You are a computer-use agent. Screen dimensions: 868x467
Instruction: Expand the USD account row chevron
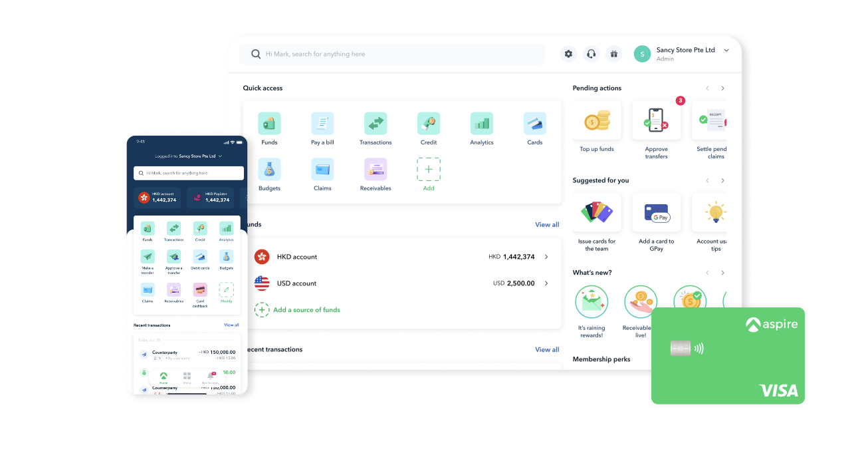pyautogui.click(x=546, y=283)
